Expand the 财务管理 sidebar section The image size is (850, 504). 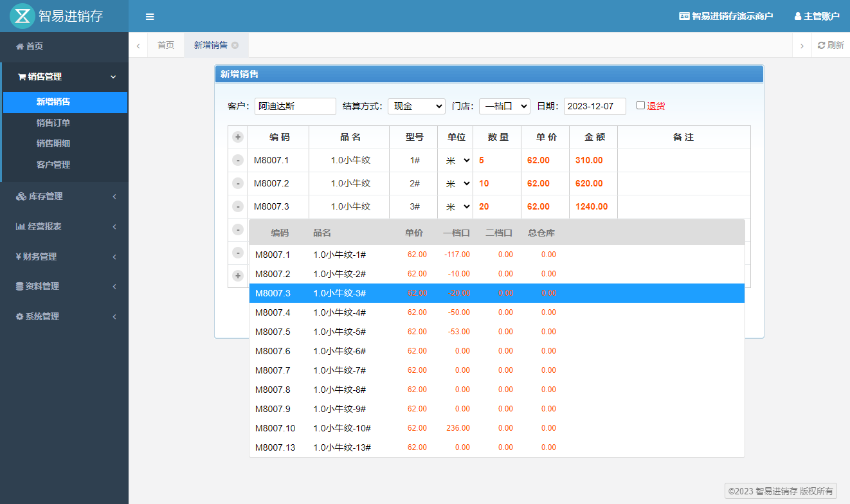(x=64, y=256)
